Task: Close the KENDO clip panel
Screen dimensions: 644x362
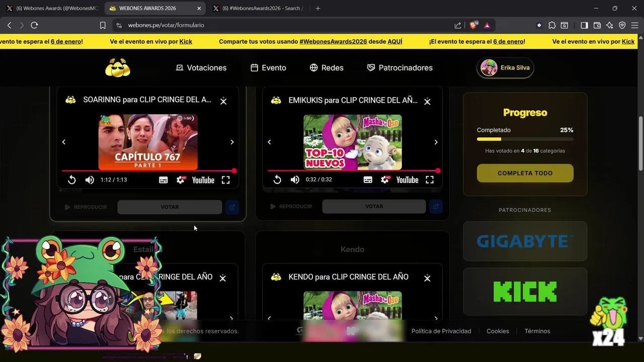Action: coord(427,278)
